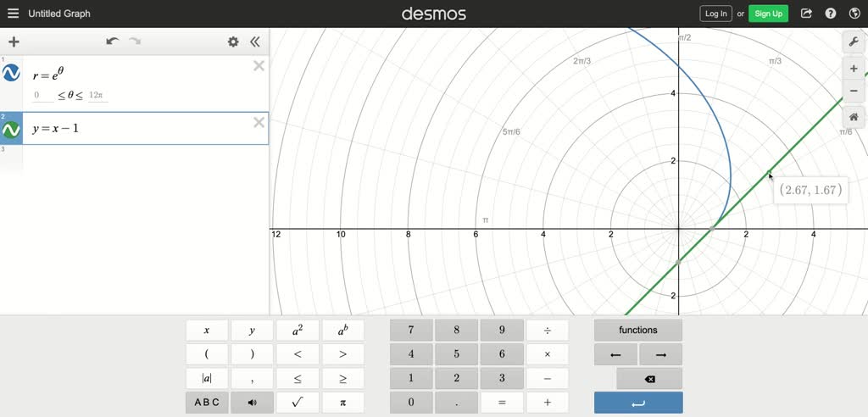The height and width of the screenshot is (417, 868).
Task: Reset graph to default home view
Action: 854,117
